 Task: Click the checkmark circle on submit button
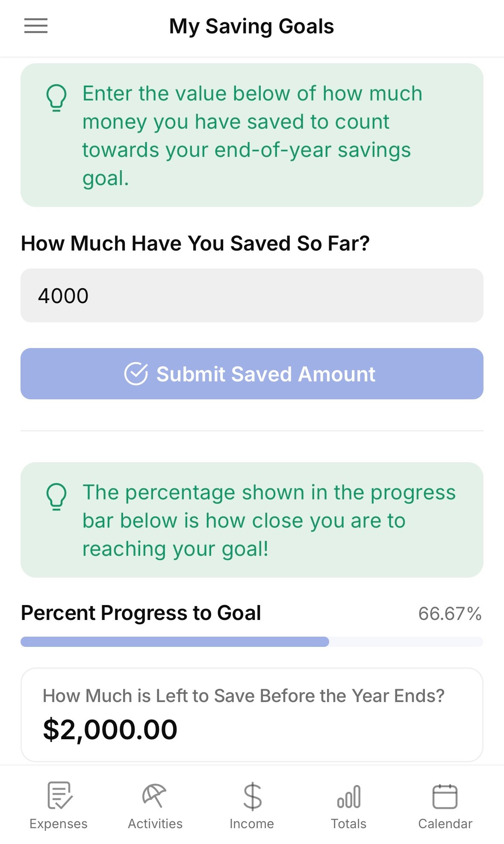136,374
